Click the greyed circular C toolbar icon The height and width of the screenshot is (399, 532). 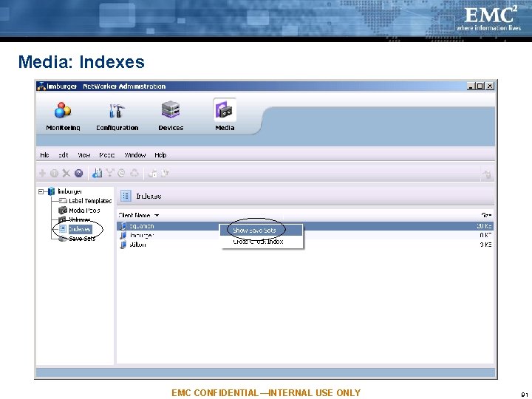[x=121, y=174]
